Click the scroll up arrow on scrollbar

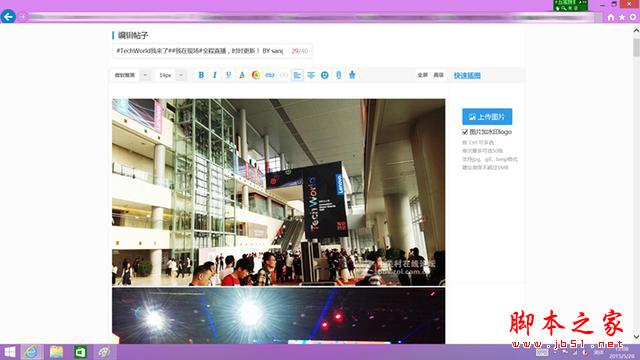(636, 30)
